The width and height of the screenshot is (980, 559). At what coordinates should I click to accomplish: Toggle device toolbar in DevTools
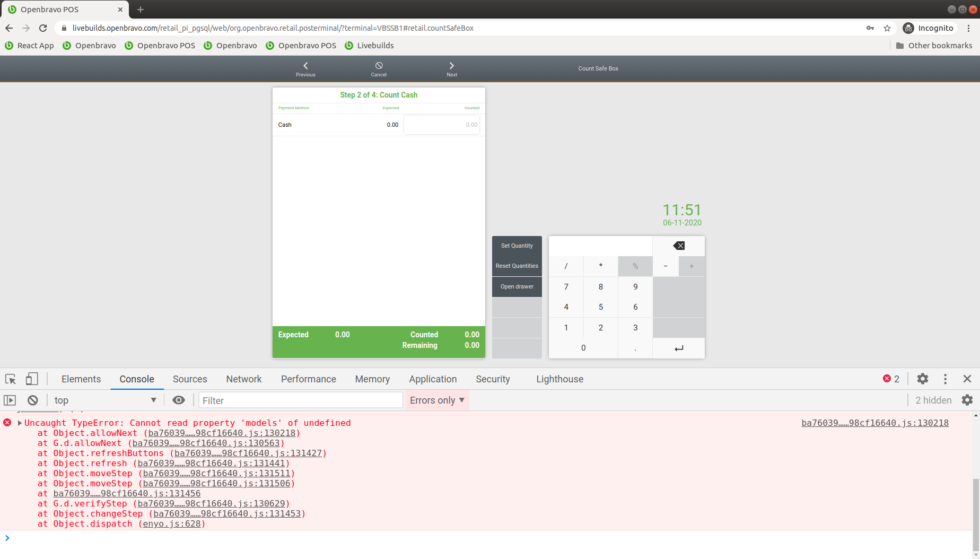[32, 379]
